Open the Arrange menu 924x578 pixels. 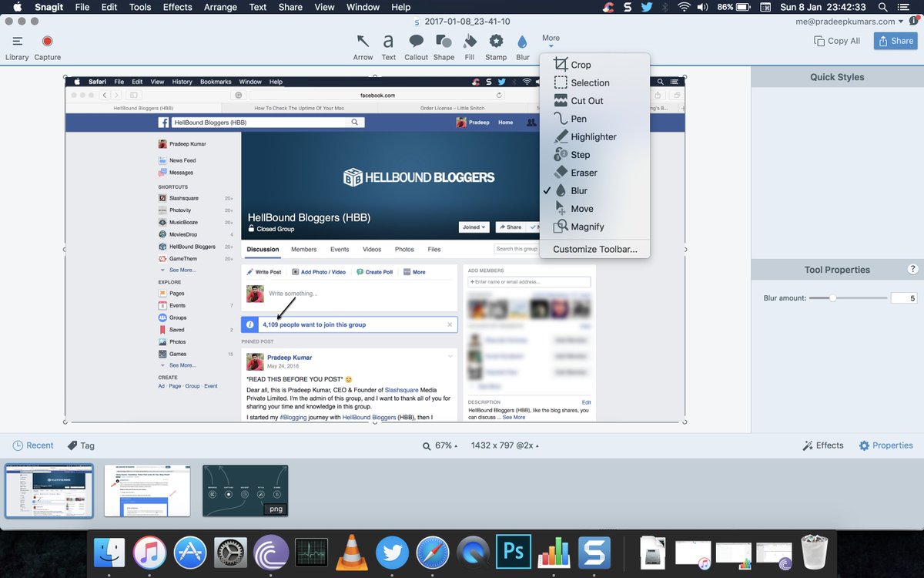click(220, 7)
